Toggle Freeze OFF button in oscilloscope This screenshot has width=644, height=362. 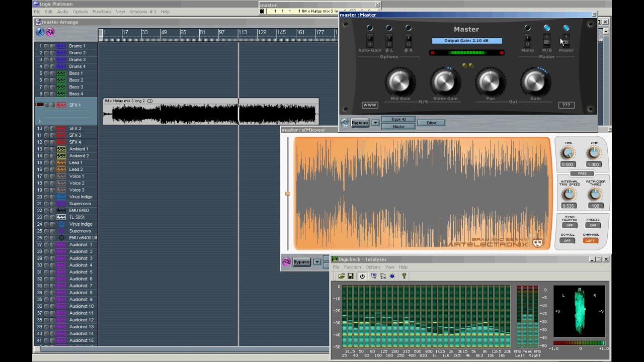pos(593,225)
